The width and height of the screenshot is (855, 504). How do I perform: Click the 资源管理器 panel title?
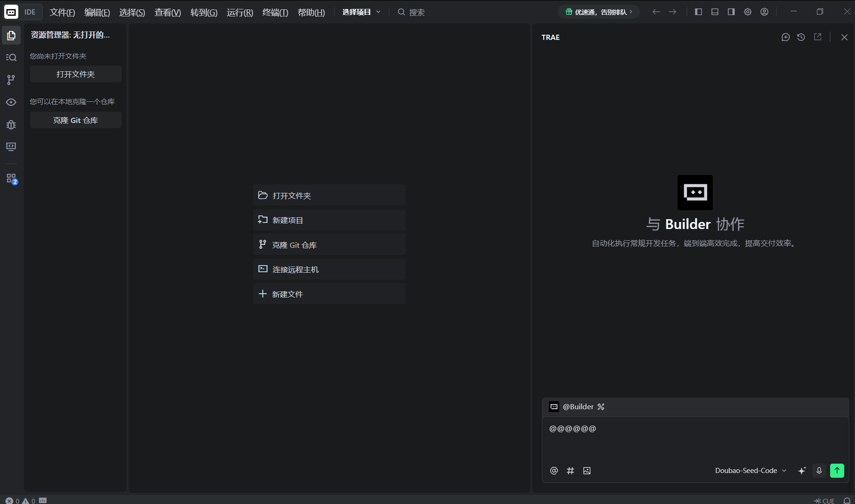(x=70, y=35)
